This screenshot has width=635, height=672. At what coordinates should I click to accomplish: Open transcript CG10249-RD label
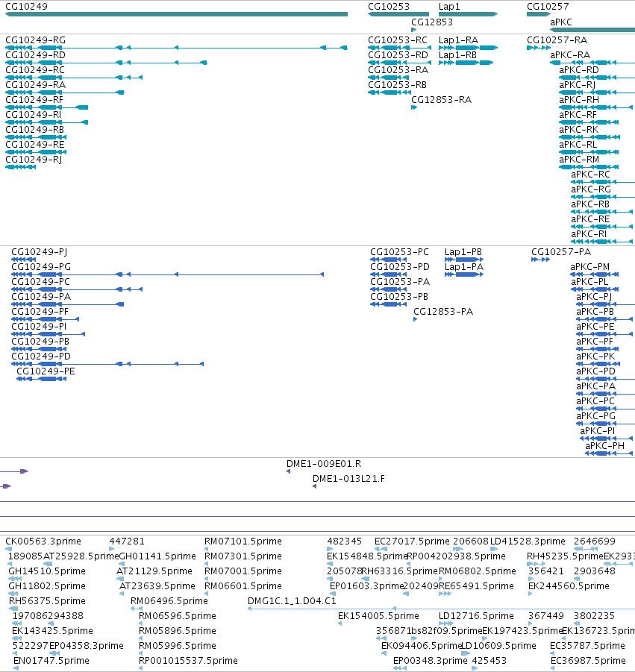click(x=35, y=55)
